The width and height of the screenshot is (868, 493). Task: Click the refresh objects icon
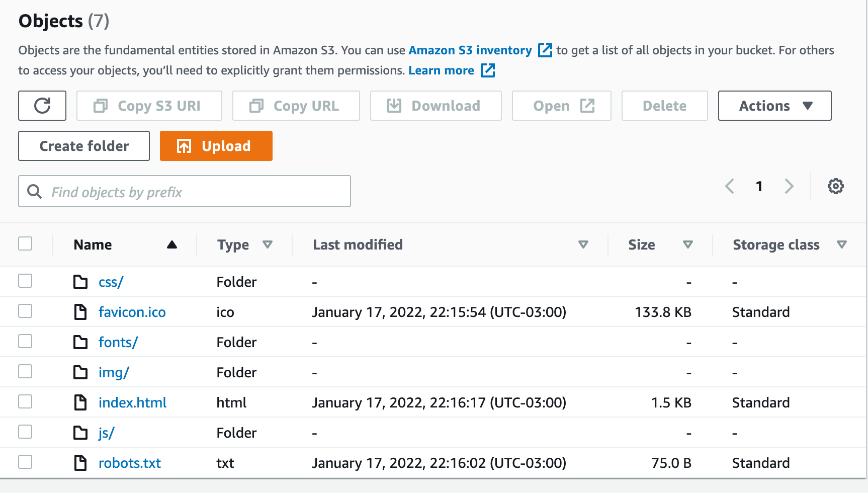pos(42,106)
